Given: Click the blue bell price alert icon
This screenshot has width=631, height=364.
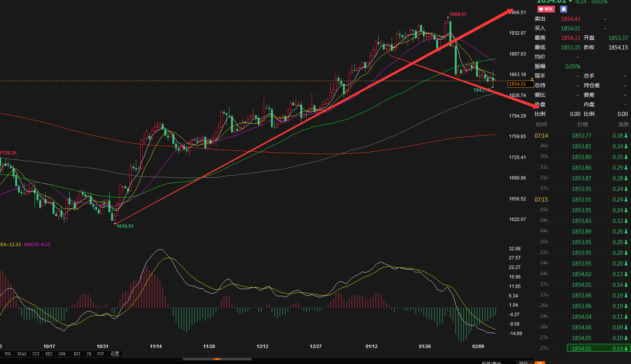Looking at the screenshot, I should pyautogui.click(x=564, y=9).
